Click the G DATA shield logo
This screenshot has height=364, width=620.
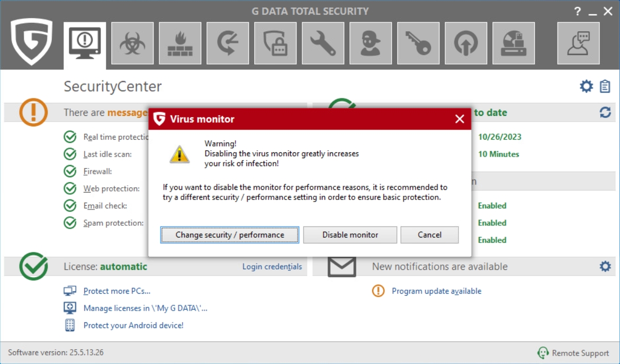tap(32, 41)
